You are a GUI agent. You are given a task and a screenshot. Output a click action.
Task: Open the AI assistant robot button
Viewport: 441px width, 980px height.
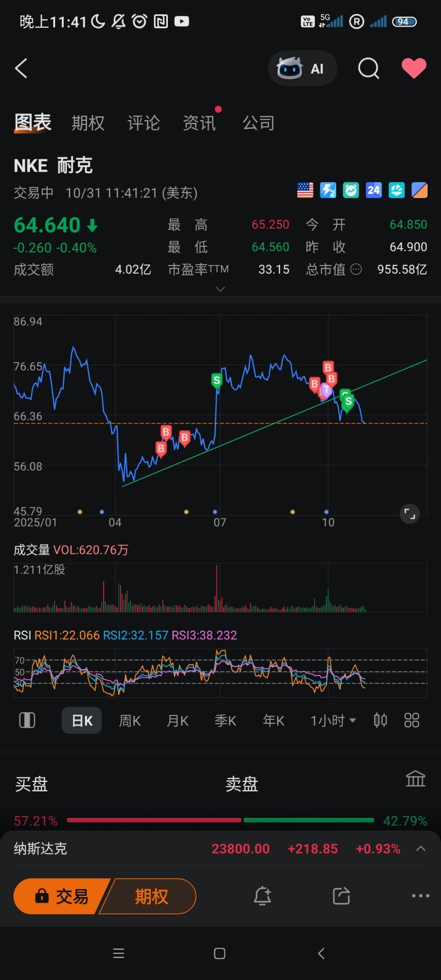pyautogui.click(x=302, y=68)
